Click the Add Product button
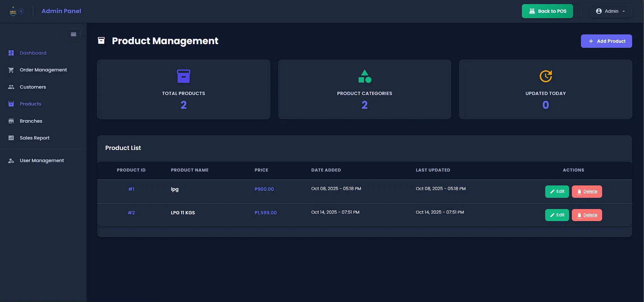Image resolution: width=644 pixels, height=302 pixels. pyautogui.click(x=606, y=41)
